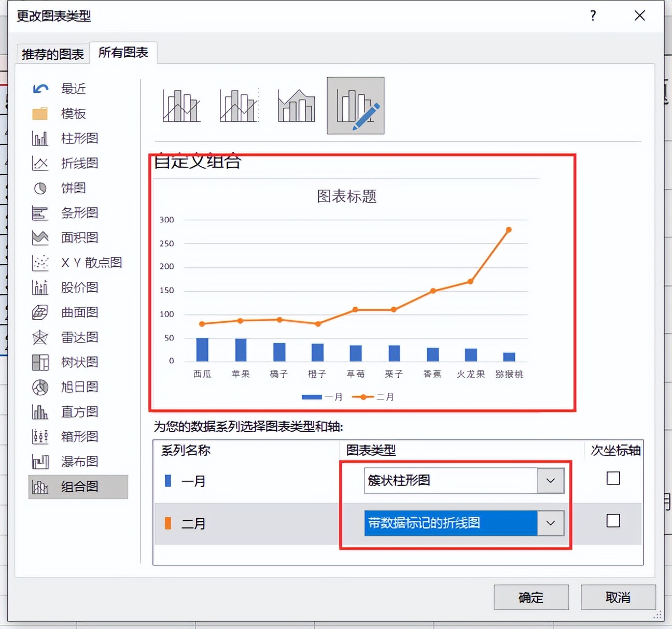Click the 系列名称 column header

pos(186,450)
